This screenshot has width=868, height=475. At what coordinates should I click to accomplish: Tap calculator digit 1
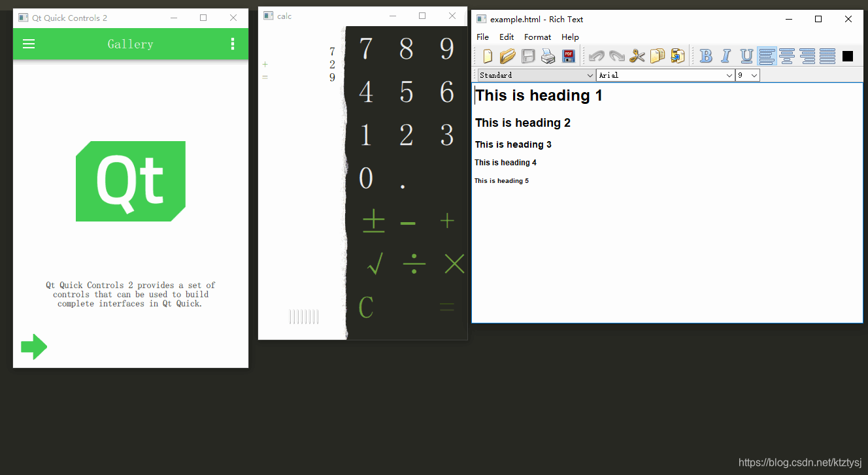[x=366, y=135]
